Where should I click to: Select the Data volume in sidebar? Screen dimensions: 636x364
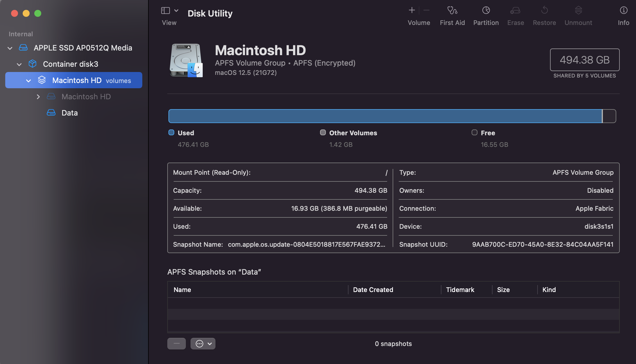coord(69,113)
